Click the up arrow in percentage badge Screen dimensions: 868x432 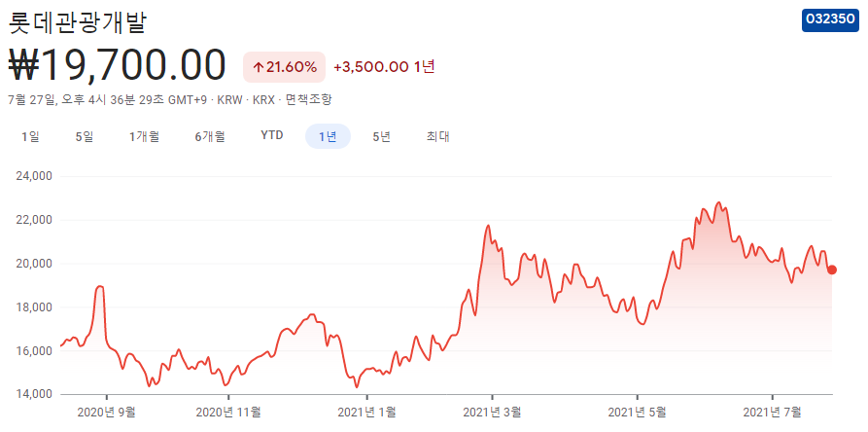(x=258, y=67)
